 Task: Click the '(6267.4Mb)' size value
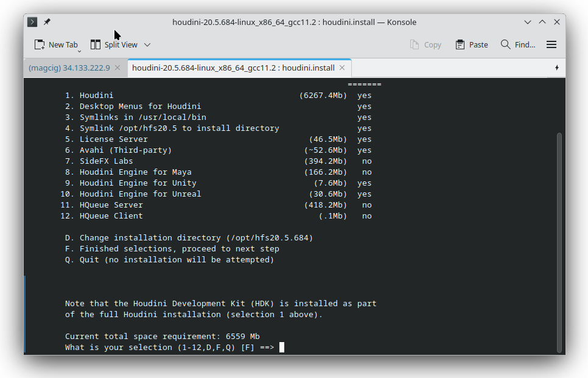[x=323, y=96]
